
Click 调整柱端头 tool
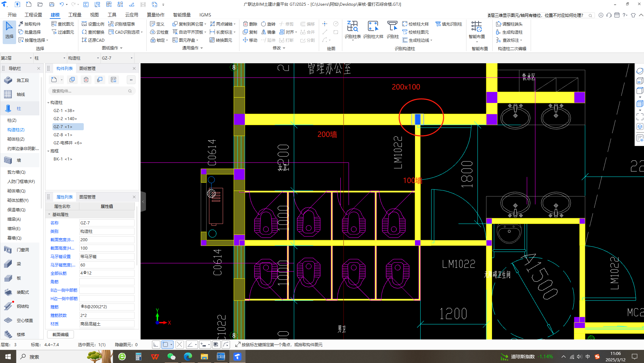(509, 24)
